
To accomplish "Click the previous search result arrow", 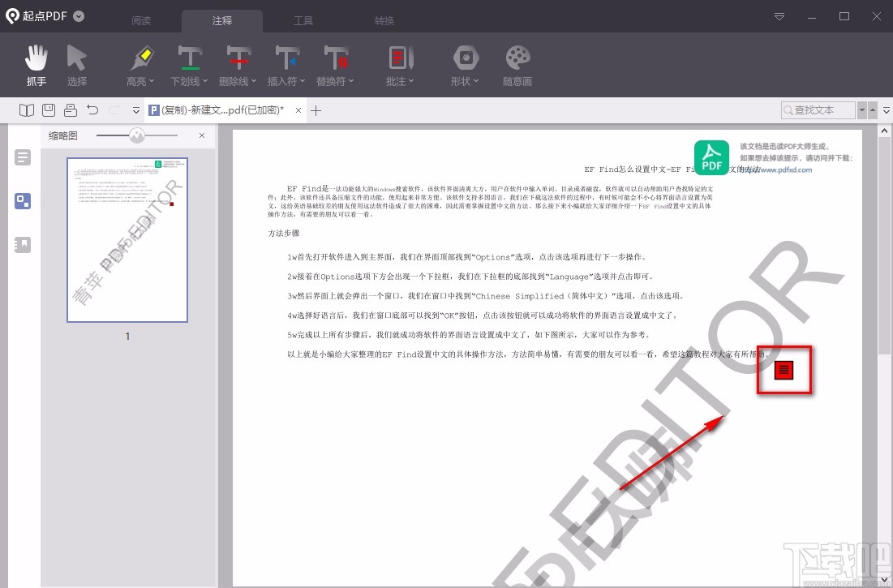I will (x=872, y=109).
